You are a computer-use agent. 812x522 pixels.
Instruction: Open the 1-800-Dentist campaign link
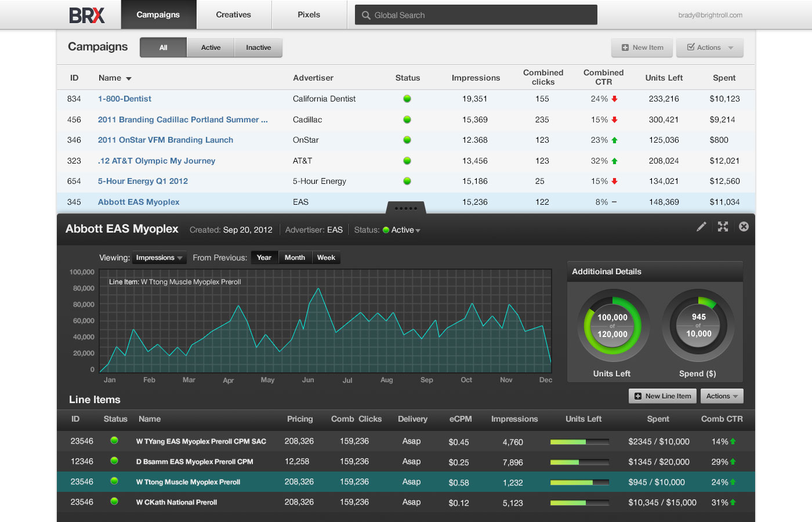tap(125, 99)
